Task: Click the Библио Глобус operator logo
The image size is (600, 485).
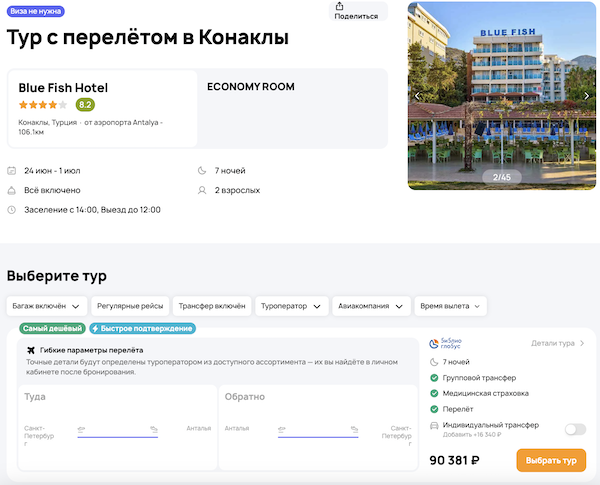Action: coord(444,343)
